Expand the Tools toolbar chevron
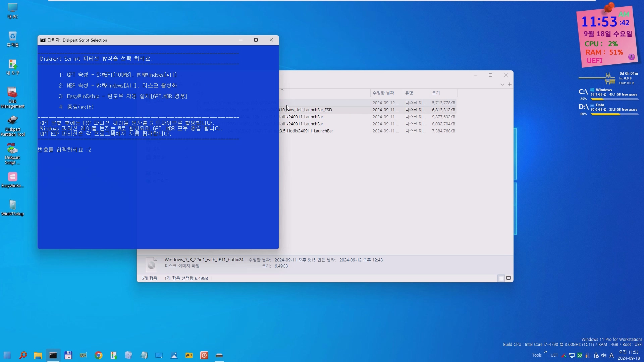644x362 pixels. 545,352
